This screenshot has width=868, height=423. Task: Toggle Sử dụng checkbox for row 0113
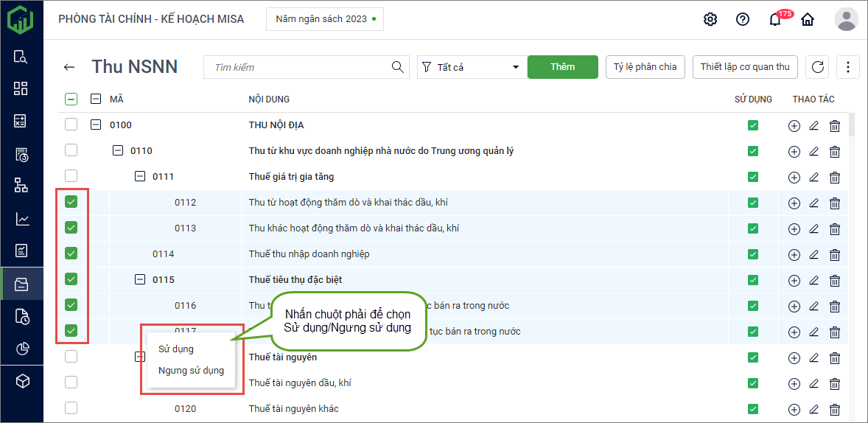pyautogui.click(x=752, y=228)
